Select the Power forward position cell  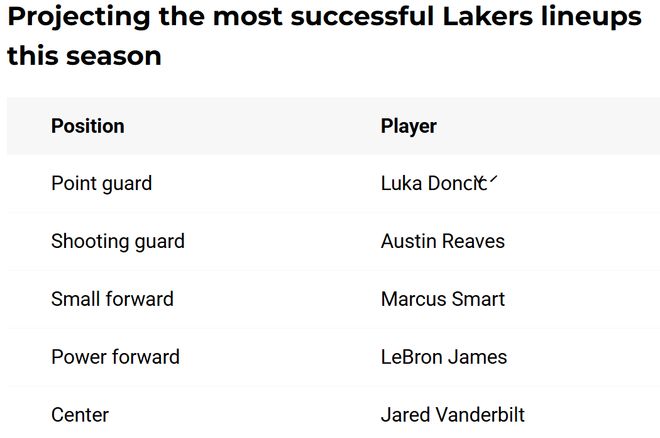[115, 357]
